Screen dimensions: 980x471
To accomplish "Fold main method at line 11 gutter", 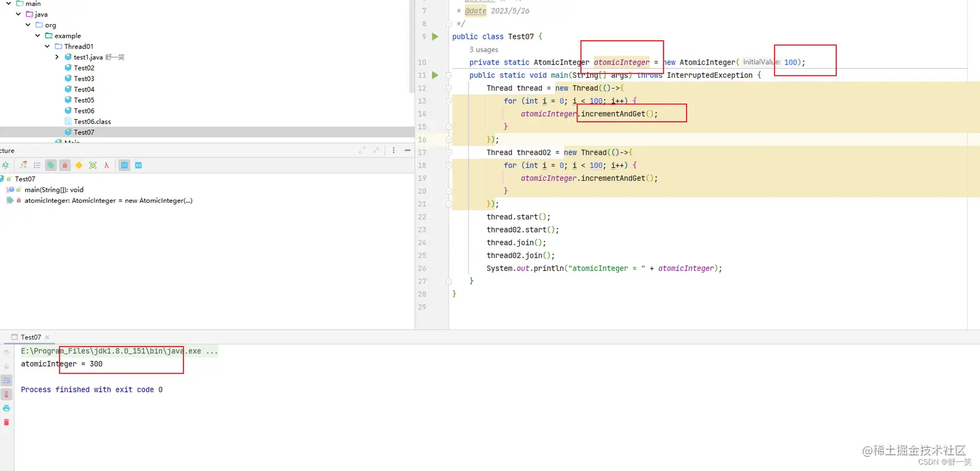I will (448, 75).
